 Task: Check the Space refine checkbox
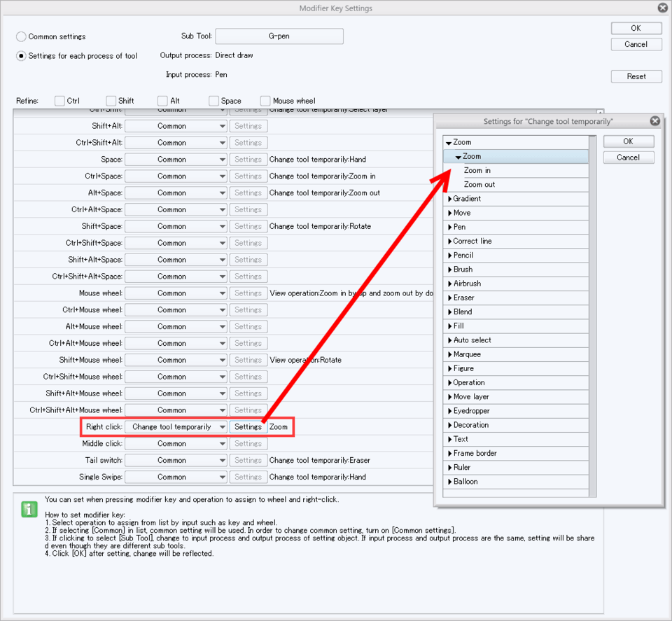pyautogui.click(x=214, y=101)
